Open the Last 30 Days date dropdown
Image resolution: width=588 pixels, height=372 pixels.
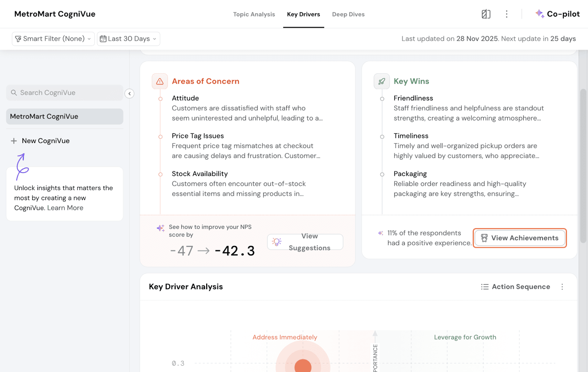coord(128,39)
